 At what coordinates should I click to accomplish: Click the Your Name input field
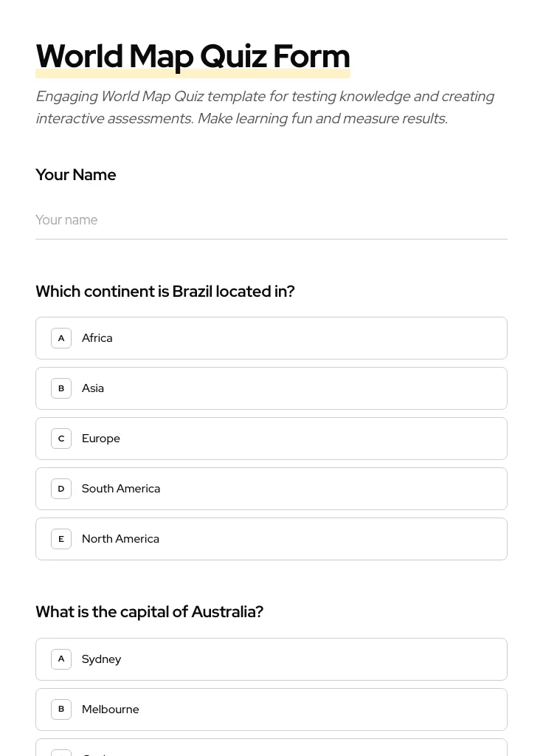[x=271, y=220]
